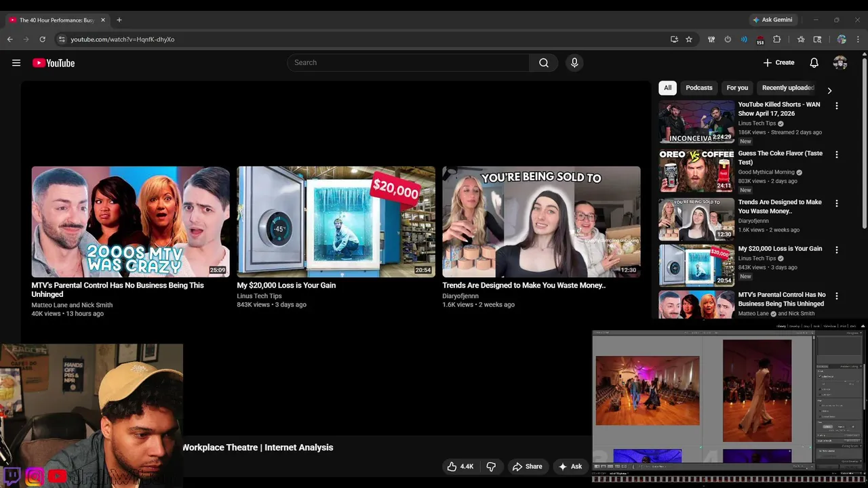Click the Twitch icon on stream overlay
The width and height of the screenshot is (868, 488).
point(12,476)
